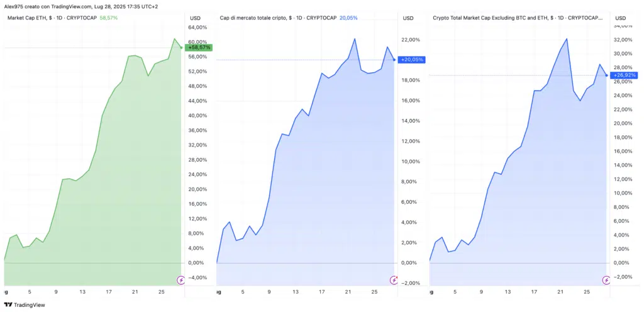Select the Cap di mercato totale cripto title

(x=277, y=18)
